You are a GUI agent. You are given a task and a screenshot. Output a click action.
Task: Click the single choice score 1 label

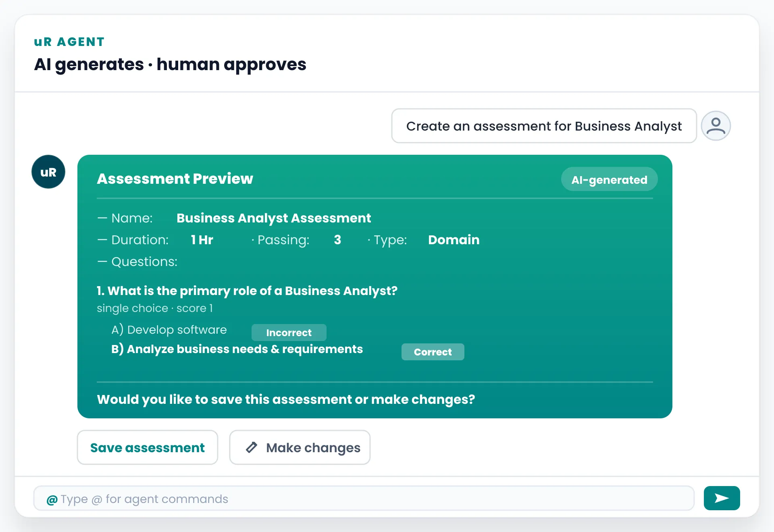[x=155, y=308]
